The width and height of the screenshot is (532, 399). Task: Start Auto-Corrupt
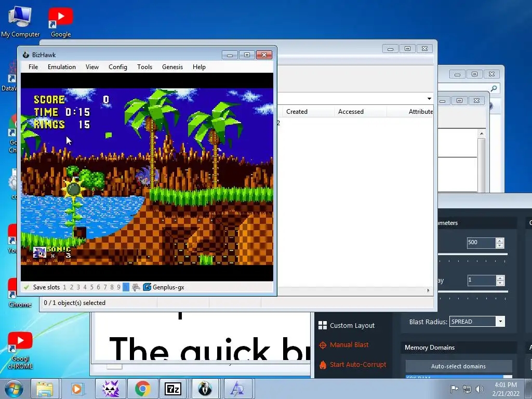(x=358, y=364)
